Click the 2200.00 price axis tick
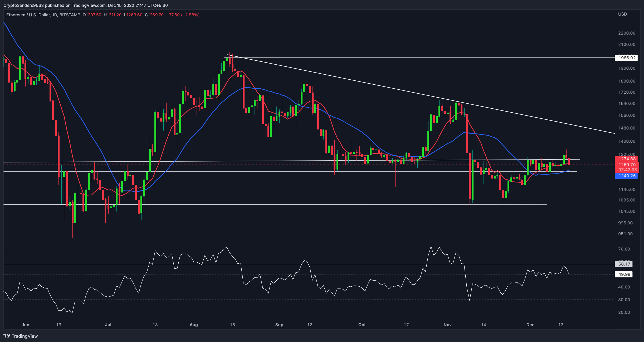This screenshot has height=342, width=644. [627, 33]
